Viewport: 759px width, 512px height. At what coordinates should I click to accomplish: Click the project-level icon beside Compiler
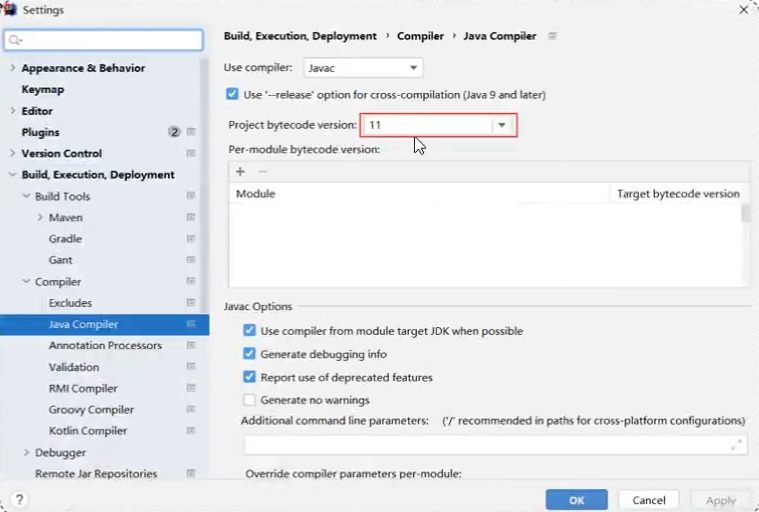[x=191, y=281]
